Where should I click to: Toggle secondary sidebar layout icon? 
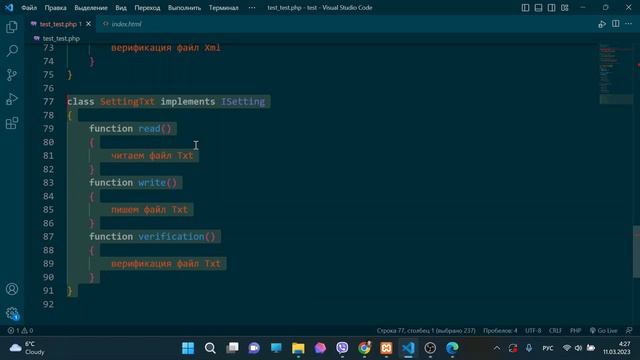[551, 8]
